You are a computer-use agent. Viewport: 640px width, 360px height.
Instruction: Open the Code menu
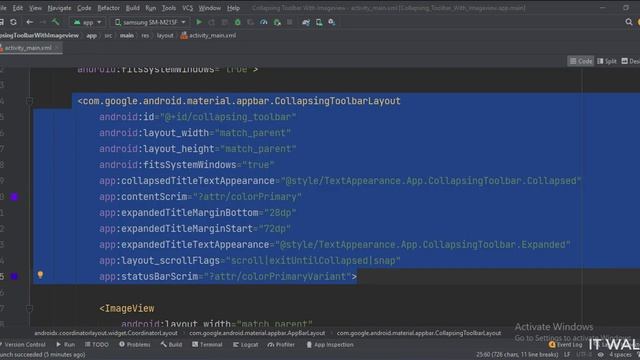pyautogui.click(x=84, y=8)
